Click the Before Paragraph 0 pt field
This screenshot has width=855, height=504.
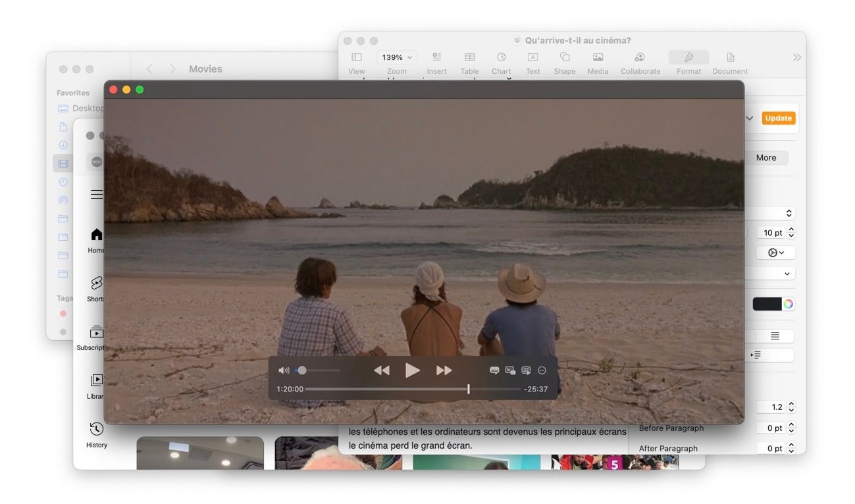(x=771, y=428)
